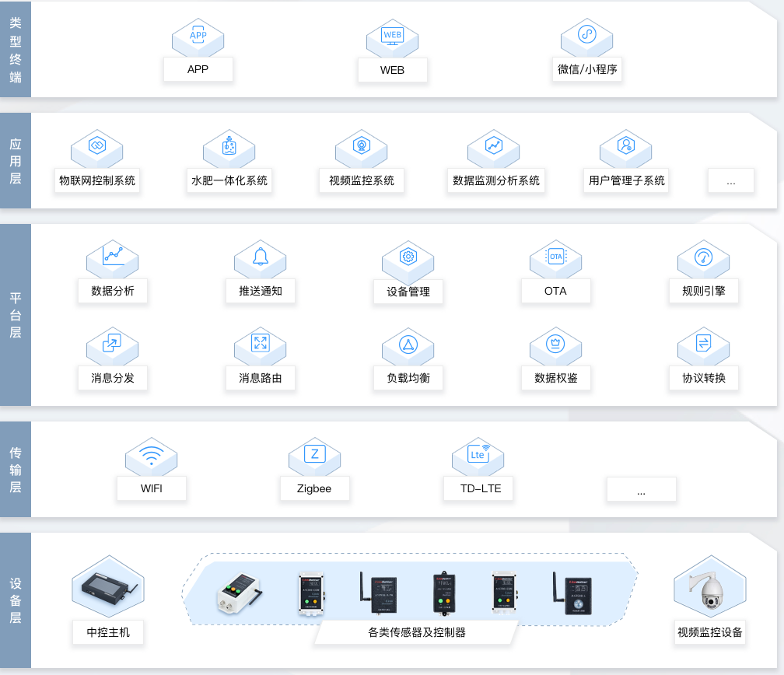Select the WIFI signal icon
784x675 pixels.
coord(152,455)
